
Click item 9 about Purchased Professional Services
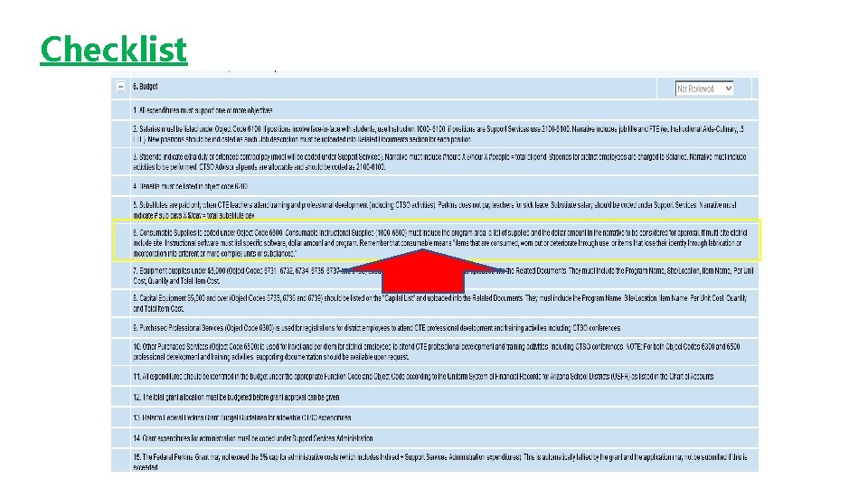coord(444,328)
